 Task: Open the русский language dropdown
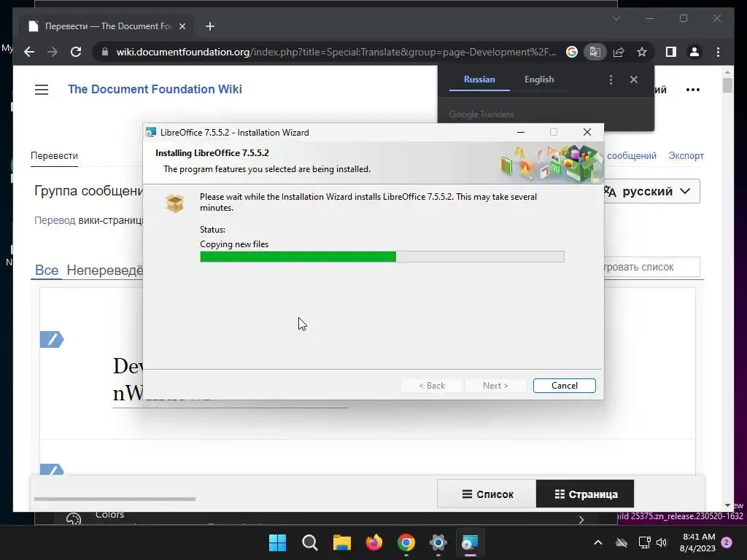pos(651,192)
